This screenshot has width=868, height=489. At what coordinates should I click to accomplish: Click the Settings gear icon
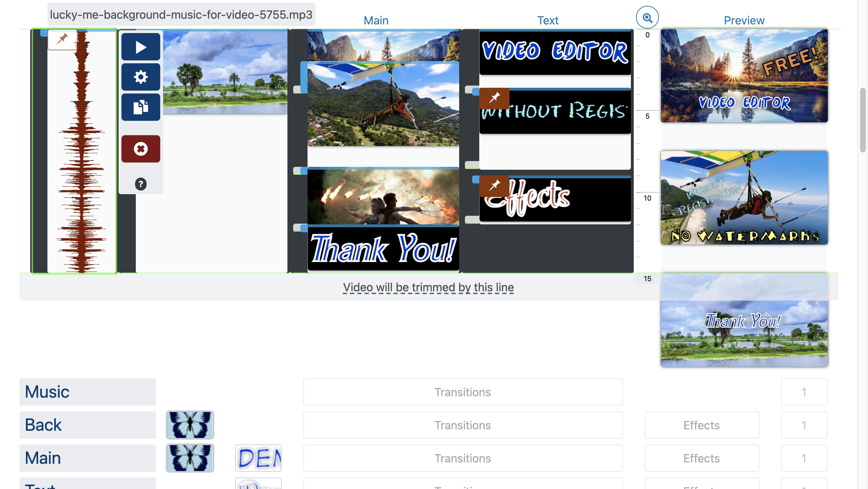click(x=141, y=77)
